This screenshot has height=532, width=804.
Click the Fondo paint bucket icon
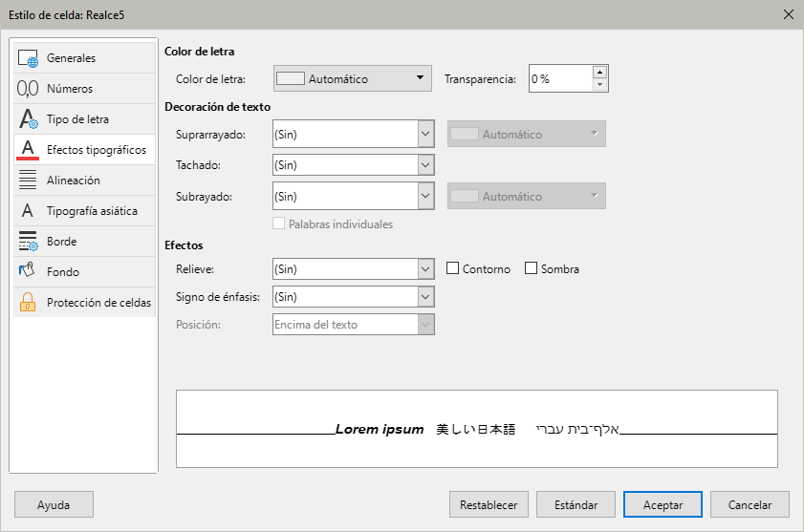[27, 270]
